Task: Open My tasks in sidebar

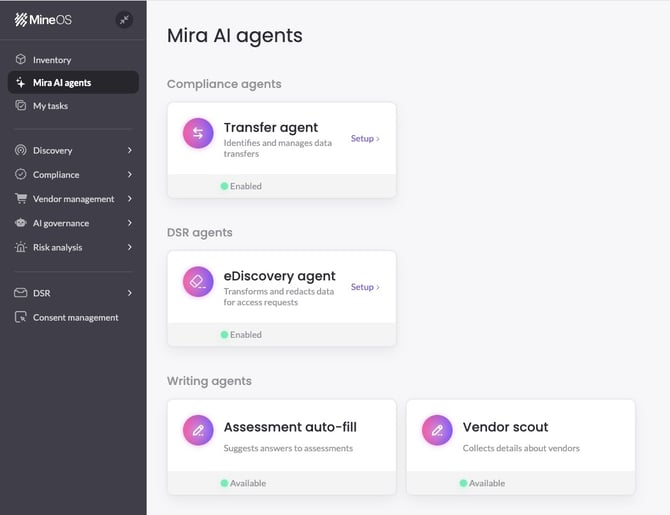Action: point(50,106)
